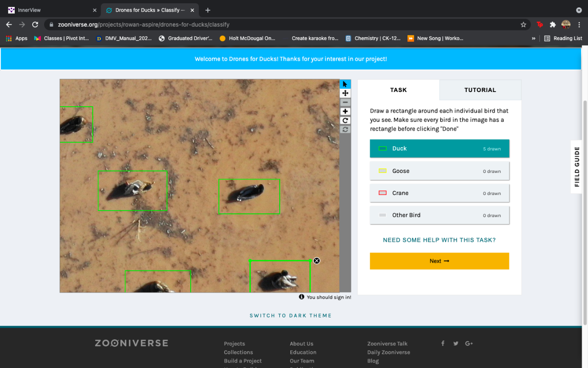The image size is (588, 368).
Task: Open Daily Zooniverse footer link
Action: (x=389, y=352)
